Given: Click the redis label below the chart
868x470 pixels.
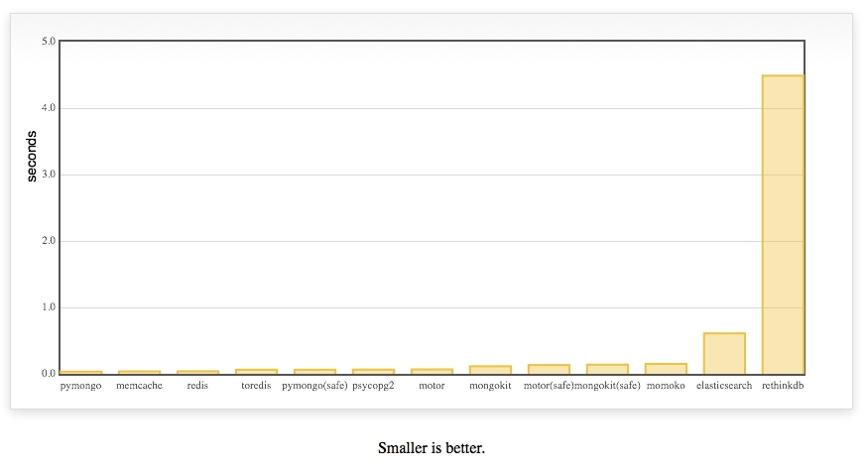Looking at the screenshot, I should [x=197, y=386].
